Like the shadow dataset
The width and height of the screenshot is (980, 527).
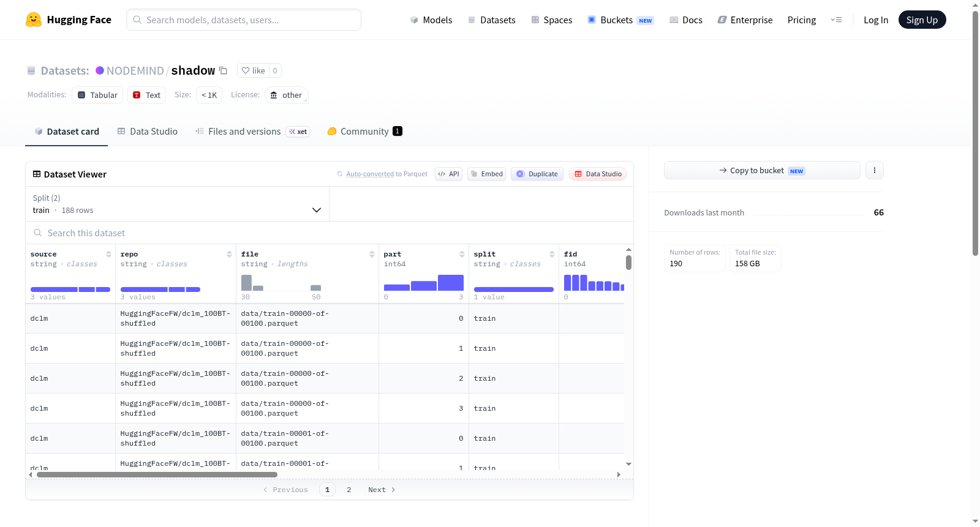(x=253, y=70)
